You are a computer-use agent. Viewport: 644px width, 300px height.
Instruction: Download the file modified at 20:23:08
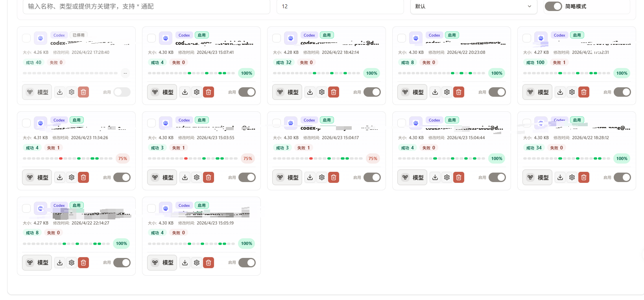pos(435,92)
